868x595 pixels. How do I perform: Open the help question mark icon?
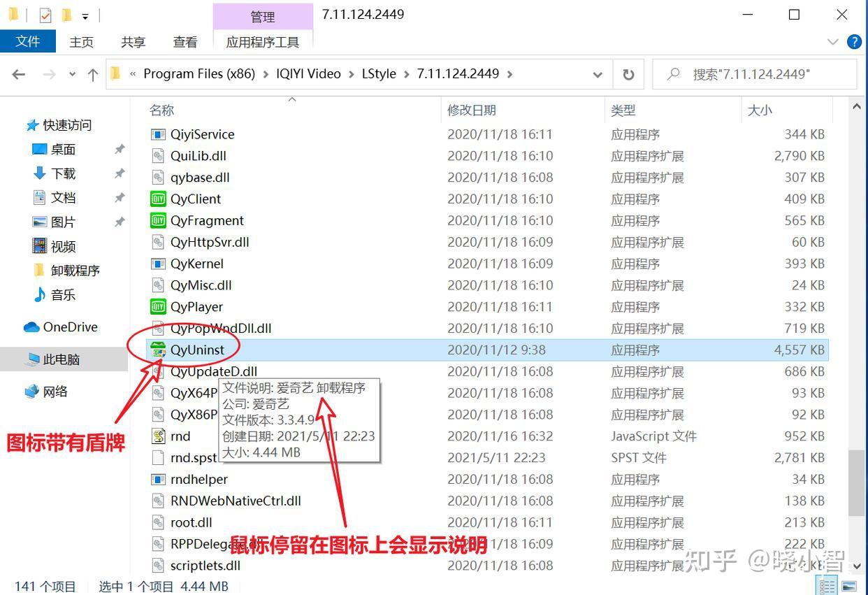(x=854, y=42)
